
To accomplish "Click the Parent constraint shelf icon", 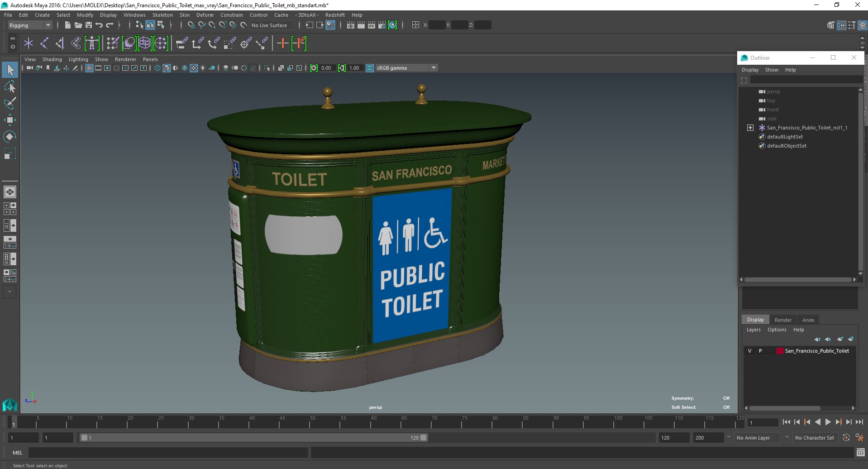I will [181, 43].
